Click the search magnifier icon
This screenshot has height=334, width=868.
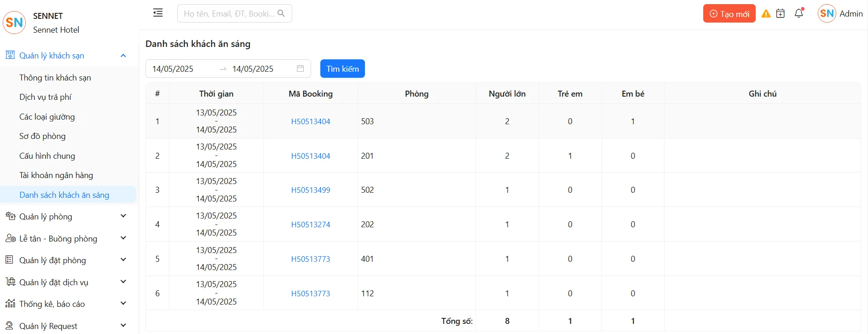tap(281, 14)
